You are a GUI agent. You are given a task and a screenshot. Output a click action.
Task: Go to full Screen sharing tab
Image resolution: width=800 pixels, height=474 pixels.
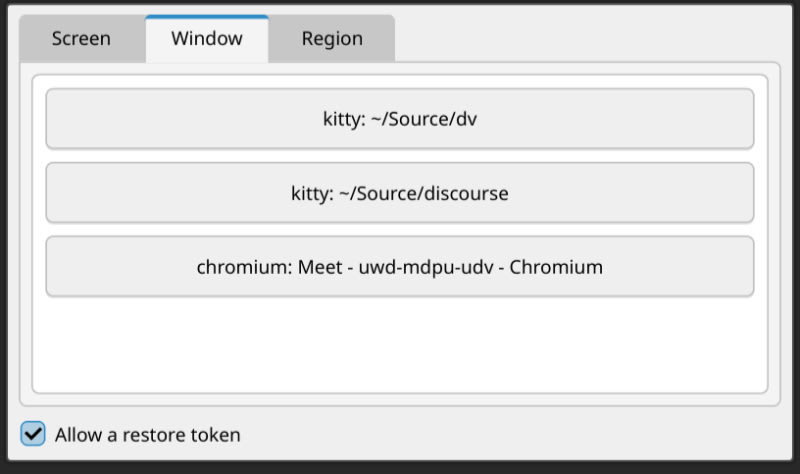pyautogui.click(x=81, y=39)
